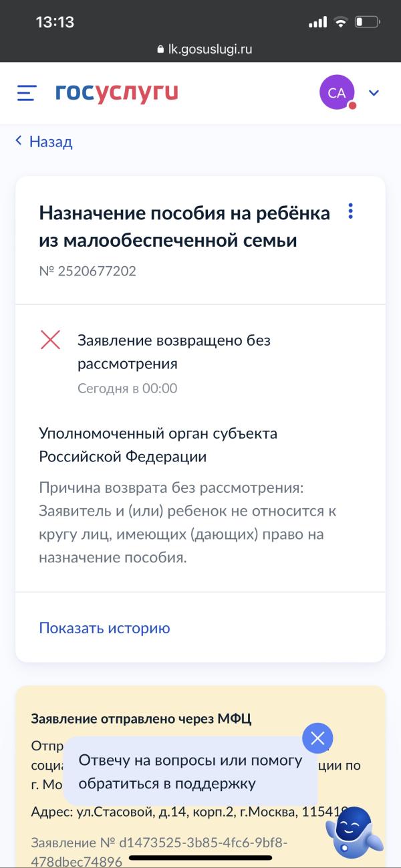Tap the back chevron arrow
Screen dimensions: 401x868
pyautogui.click(x=19, y=140)
